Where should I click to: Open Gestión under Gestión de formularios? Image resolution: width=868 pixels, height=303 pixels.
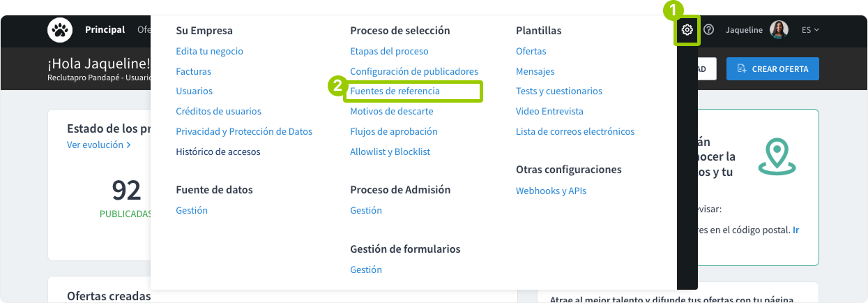366,269
